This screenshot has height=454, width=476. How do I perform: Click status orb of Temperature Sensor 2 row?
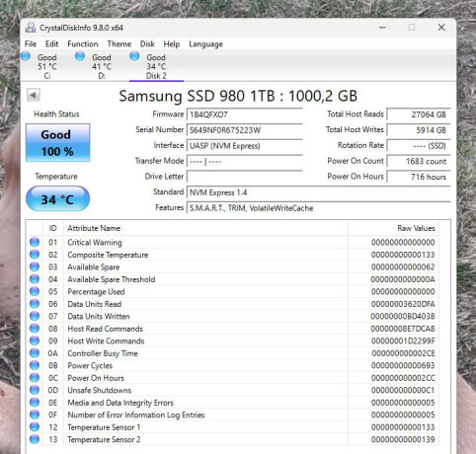[x=35, y=439]
